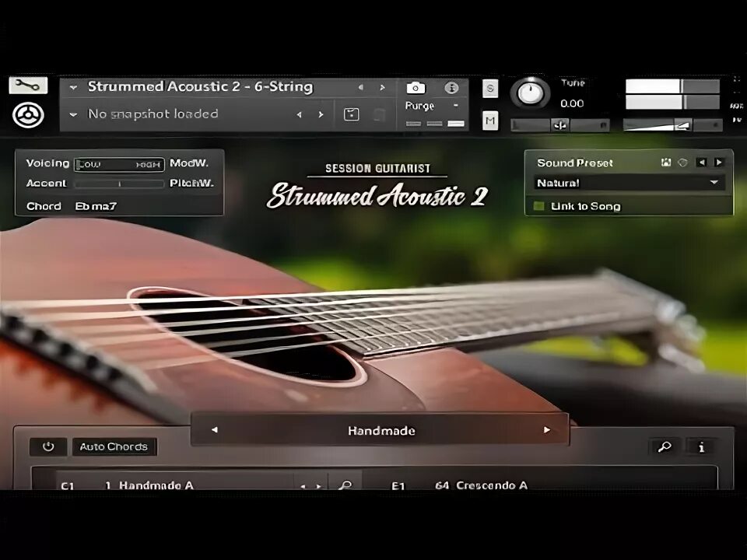Switch to next song after Handmade
Image resolution: width=747 pixels, height=560 pixels.
point(547,429)
